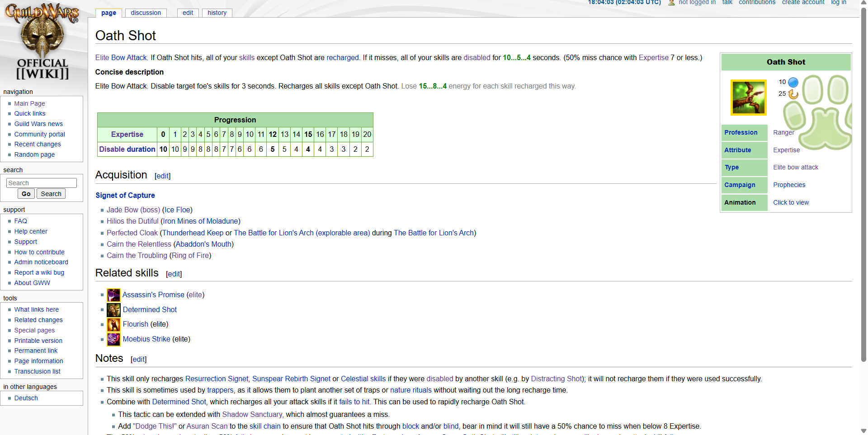Image resolution: width=868 pixels, height=435 pixels.
Task: Open Jade Bow (boss) link
Action: 133,210
